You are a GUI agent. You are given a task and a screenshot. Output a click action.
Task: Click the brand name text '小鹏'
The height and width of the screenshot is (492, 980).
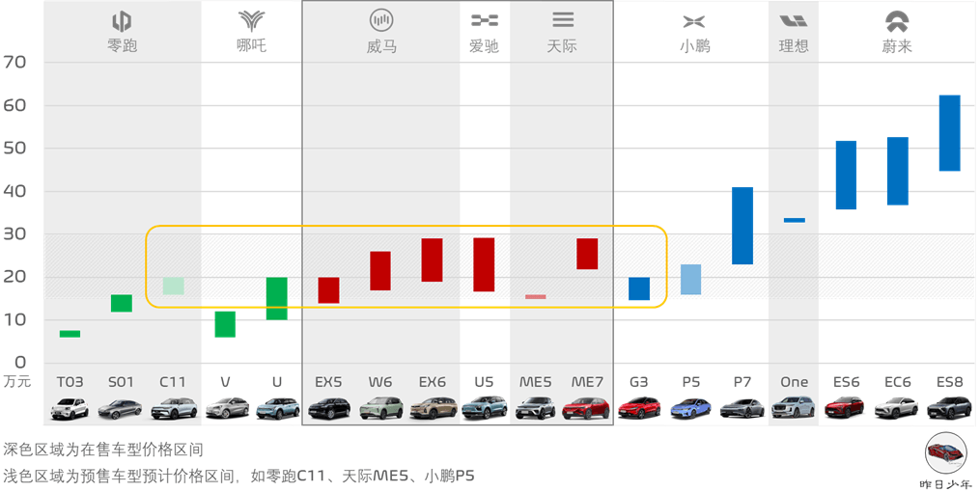pos(695,46)
